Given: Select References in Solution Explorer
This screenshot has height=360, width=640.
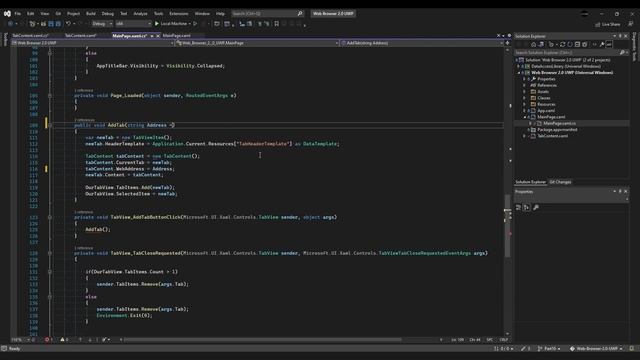Looking at the screenshot, I should pos(547,85).
